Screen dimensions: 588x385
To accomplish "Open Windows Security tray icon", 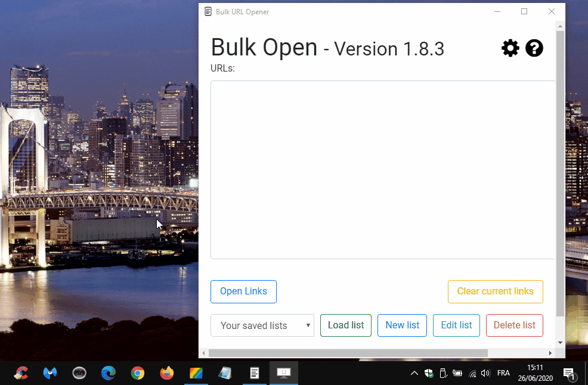I will (429, 373).
